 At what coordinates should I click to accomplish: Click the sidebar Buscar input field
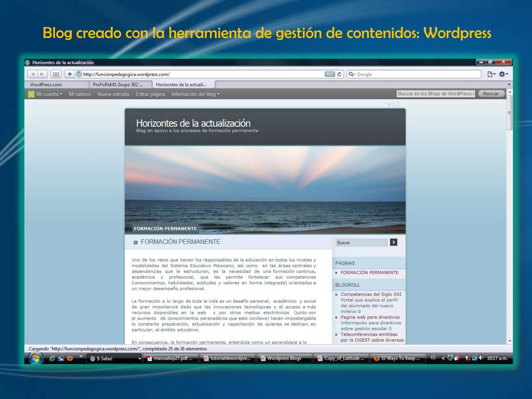[x=362, y=243]
